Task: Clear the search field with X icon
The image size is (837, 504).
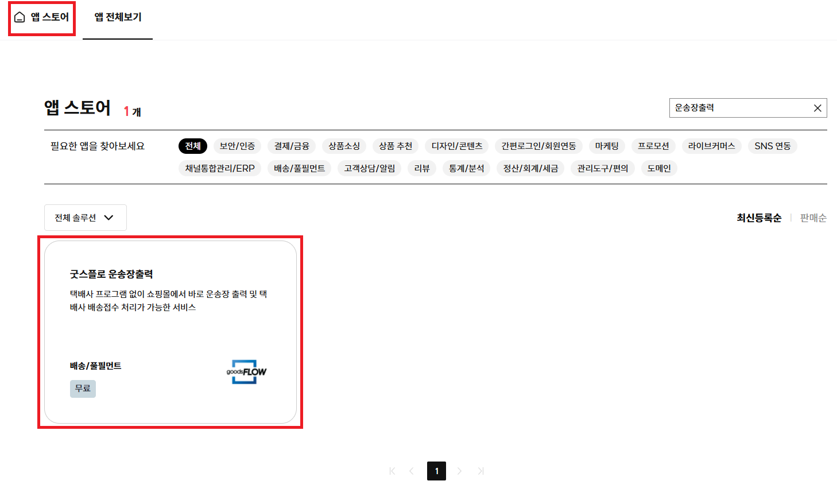Action: click(817, 108)
